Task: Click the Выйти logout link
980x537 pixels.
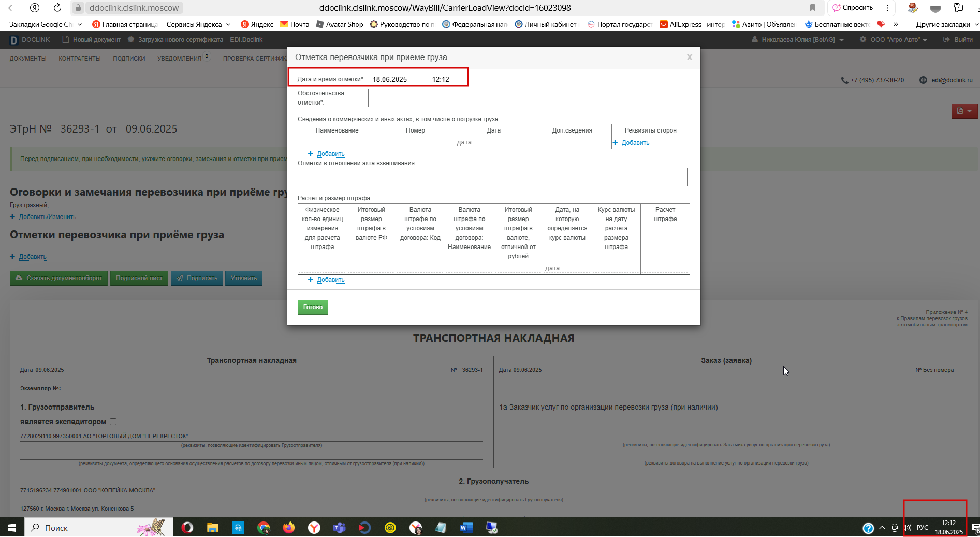Action: click(x=958, y=40)
